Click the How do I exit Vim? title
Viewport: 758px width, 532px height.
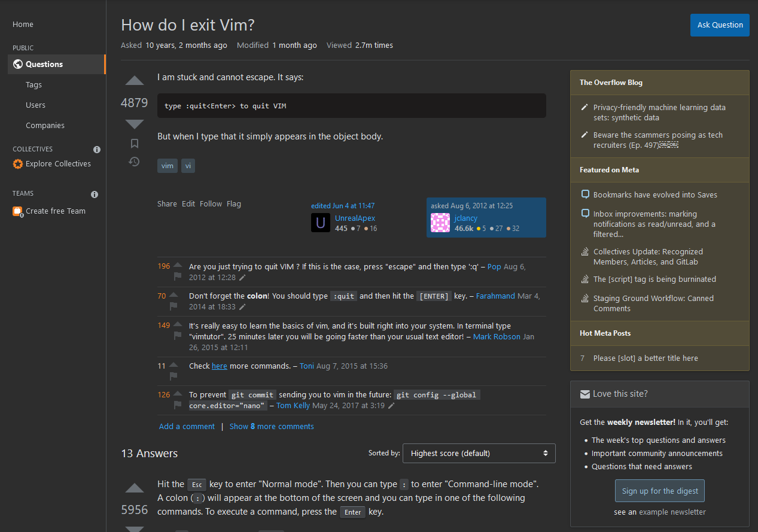tap(188, 25)
